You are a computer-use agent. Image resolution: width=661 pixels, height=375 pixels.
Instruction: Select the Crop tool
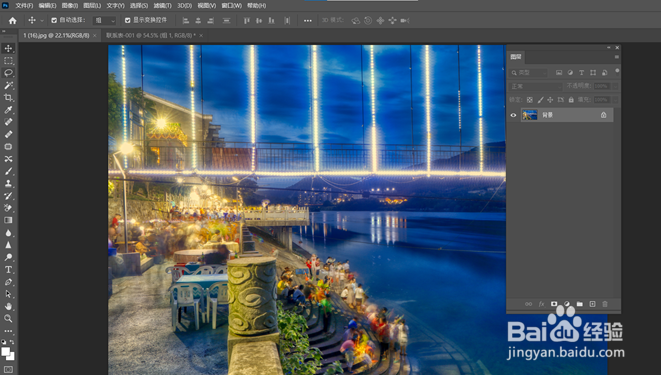coord(8,98)
